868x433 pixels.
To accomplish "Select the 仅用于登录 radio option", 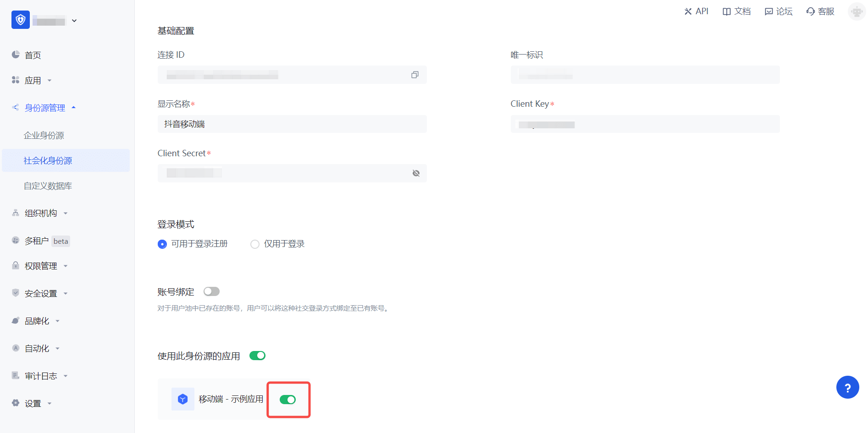I will 255,244.
